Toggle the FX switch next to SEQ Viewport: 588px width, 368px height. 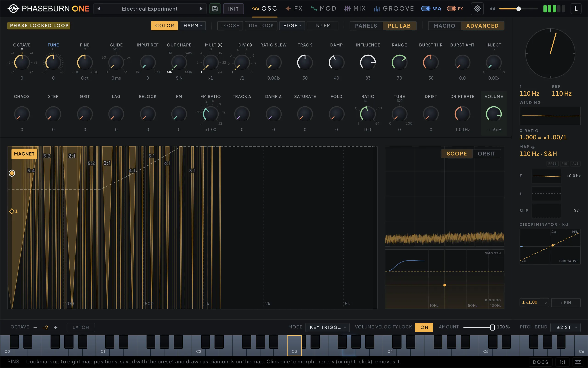tap(451, 9)
